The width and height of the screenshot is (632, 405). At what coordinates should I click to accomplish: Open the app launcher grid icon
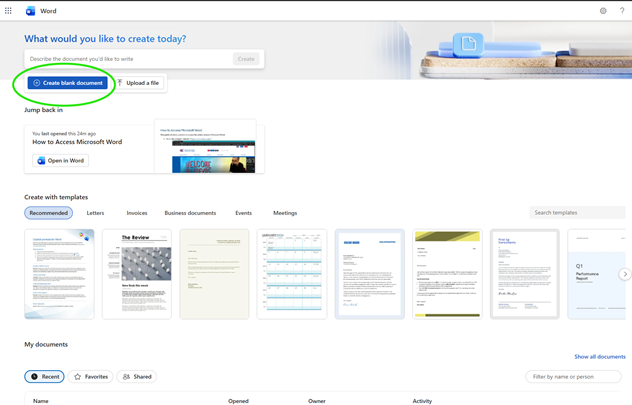pos(8,11)
